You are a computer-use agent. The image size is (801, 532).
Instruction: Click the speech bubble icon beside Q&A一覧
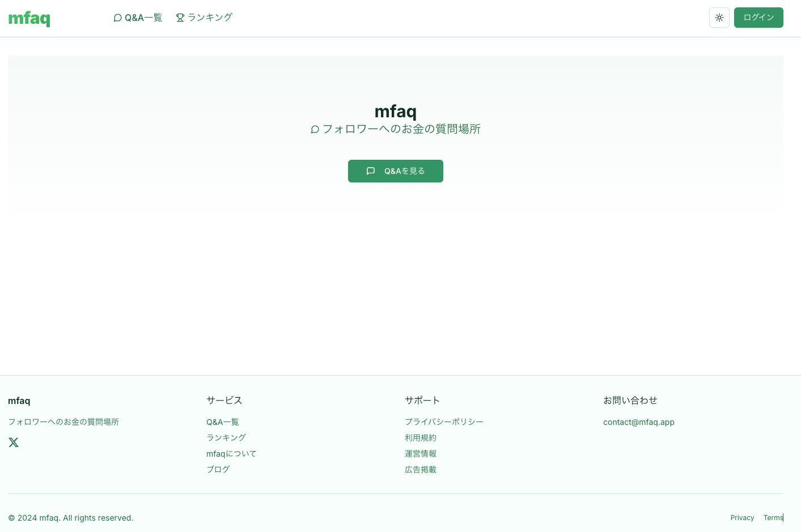pyautogui.click(x=117, y=18)
